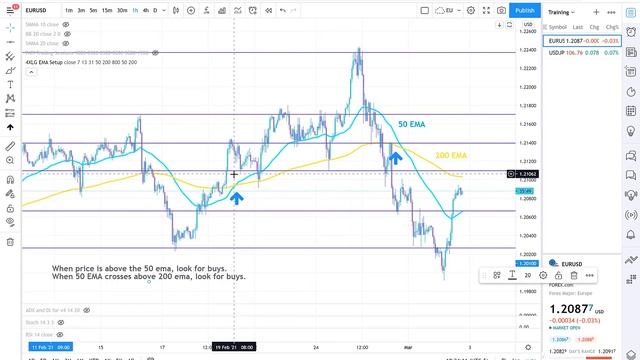
Task: Switch to 5m timeframe
Action: click(93, 11)
